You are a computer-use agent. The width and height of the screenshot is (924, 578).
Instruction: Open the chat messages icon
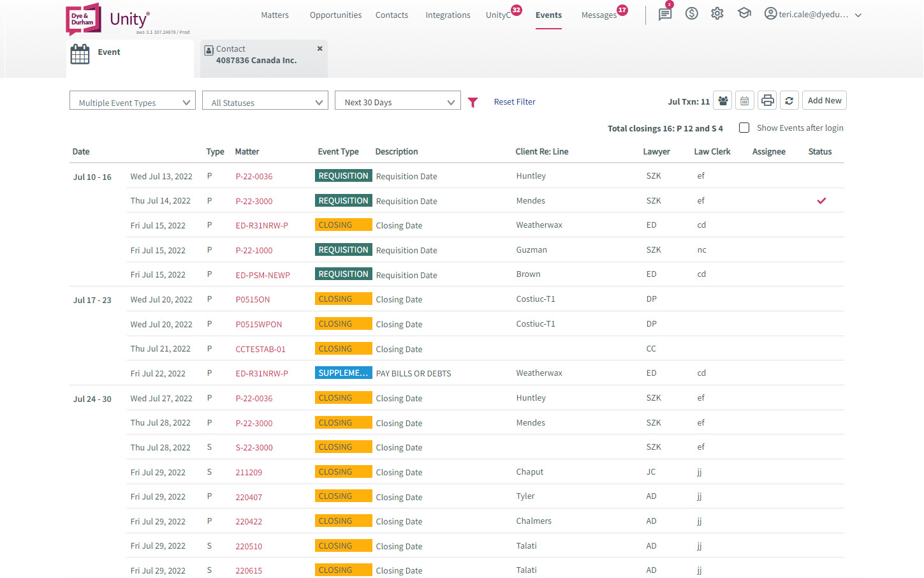click(664, 14)
